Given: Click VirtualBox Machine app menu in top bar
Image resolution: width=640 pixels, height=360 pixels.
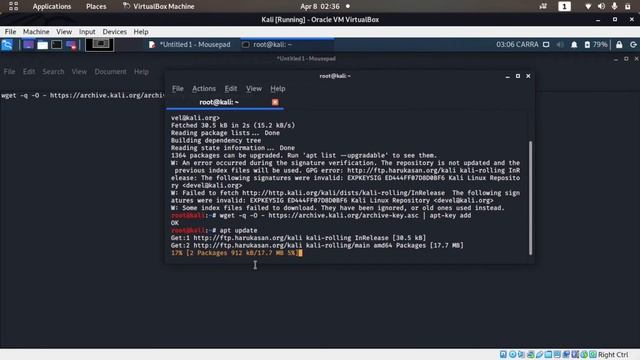Looking at the screenshot, I should click(x=158, y=7).
